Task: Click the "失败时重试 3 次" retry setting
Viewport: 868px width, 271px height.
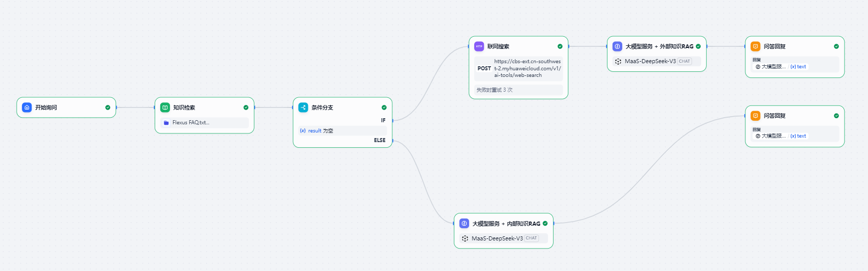Action: click(495, 90)
